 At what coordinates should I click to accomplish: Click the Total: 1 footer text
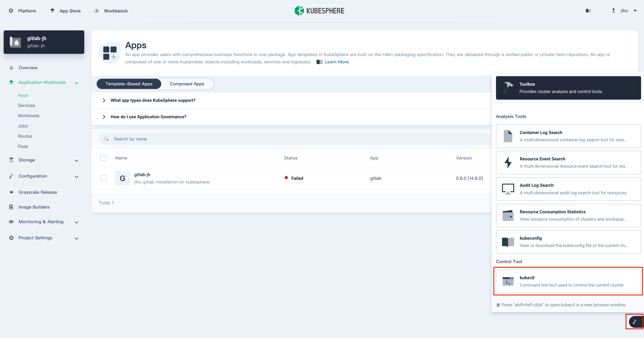[x=106, y=203]
